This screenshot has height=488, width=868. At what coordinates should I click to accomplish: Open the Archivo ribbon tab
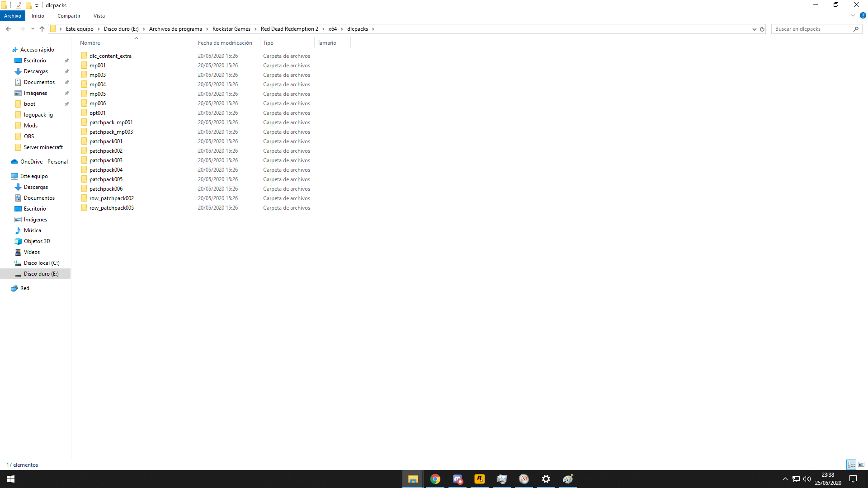(13, 16)
